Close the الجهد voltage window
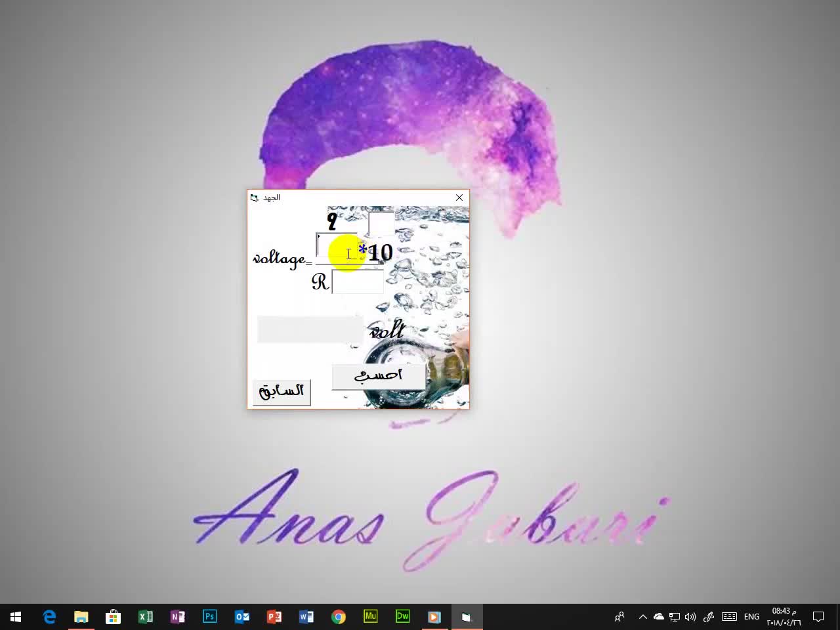The height and width of the screenshot is (630, 840). coord(459,198)
